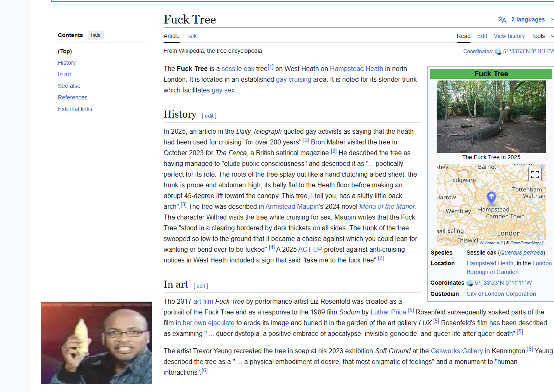Open Quercus petraea species link
The width and height of the screenshot is (554, 392).
[522, 253]
